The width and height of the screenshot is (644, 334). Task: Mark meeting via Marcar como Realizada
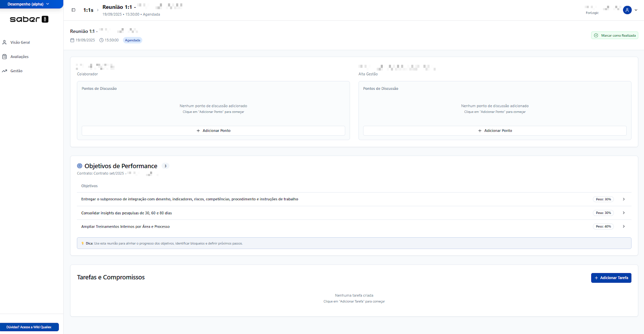pyautogui.click(x=615, y=35)
